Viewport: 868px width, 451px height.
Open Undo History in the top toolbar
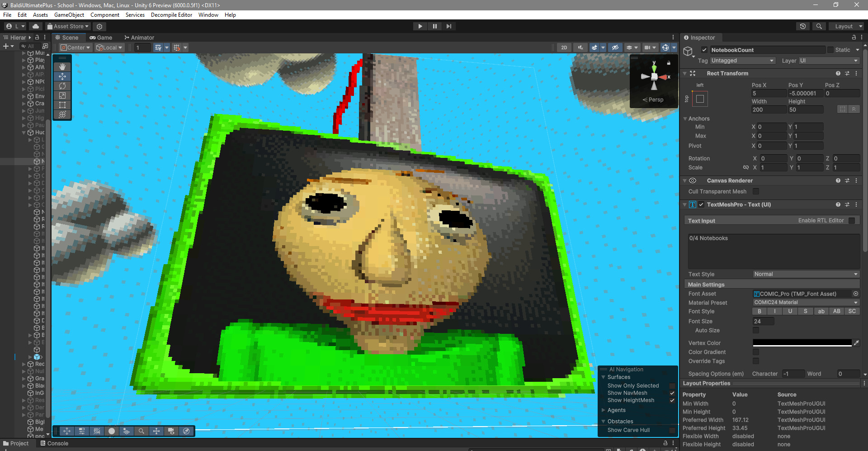pos(803,26)
